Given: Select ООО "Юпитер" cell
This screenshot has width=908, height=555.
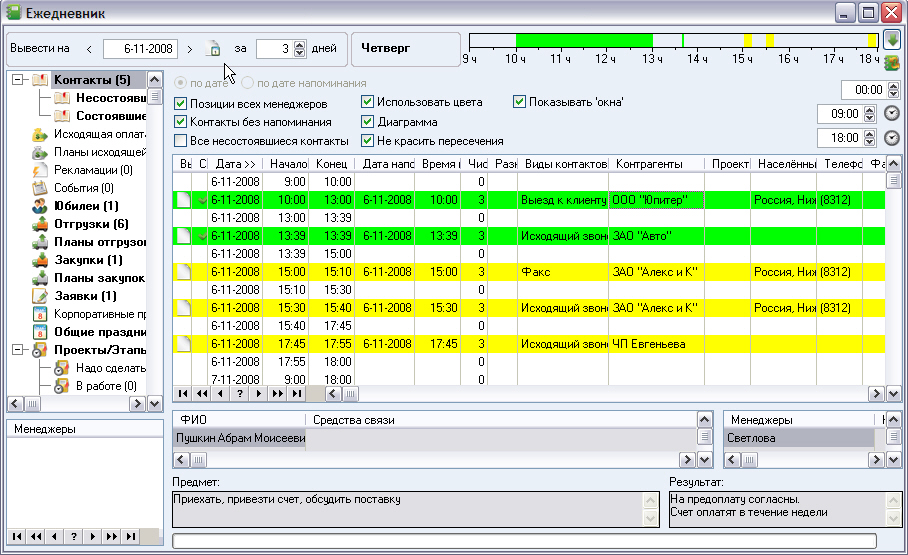Looking at the screenshot, I should coord(656,200).
